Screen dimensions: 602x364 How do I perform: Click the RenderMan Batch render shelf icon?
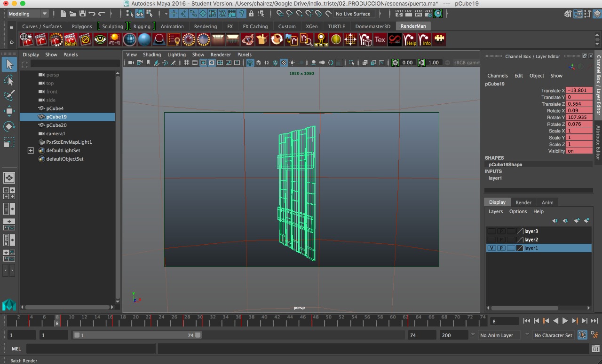coord(71,39)
